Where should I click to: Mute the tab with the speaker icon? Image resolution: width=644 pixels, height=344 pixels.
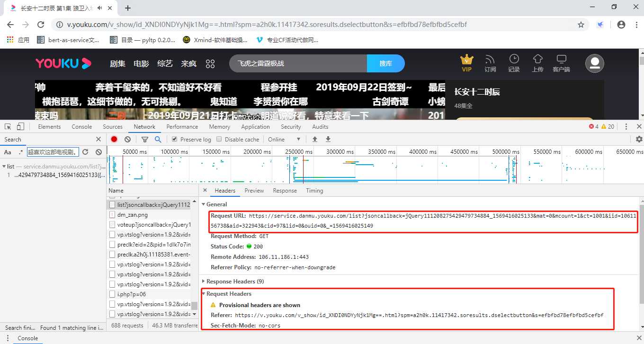coord(99,8)
